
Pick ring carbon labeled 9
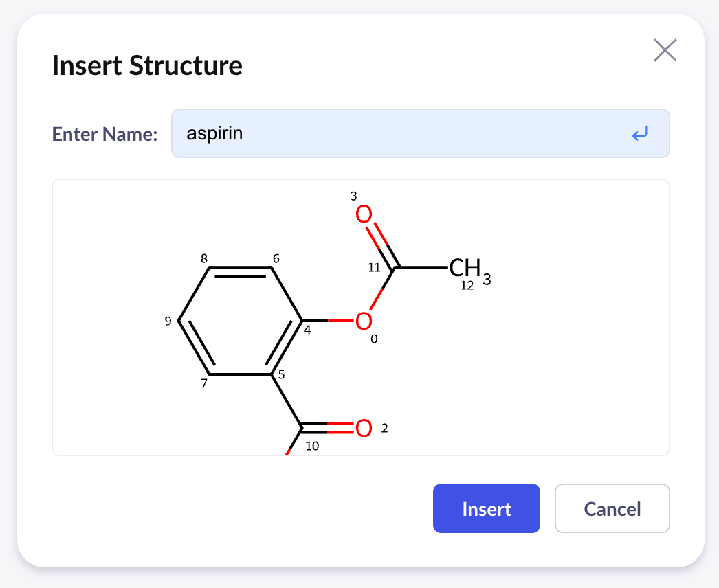coord(179,321)
